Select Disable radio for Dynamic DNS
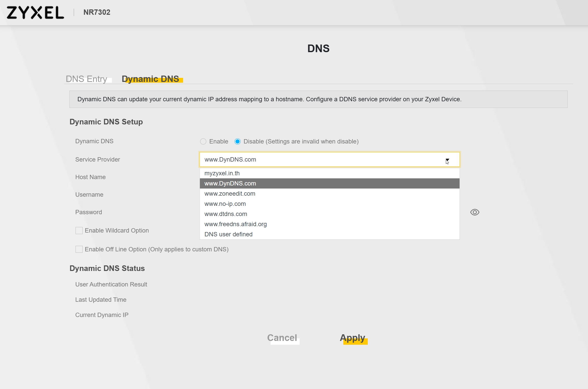Screen dimensions: 588x389 click(238, 141)
